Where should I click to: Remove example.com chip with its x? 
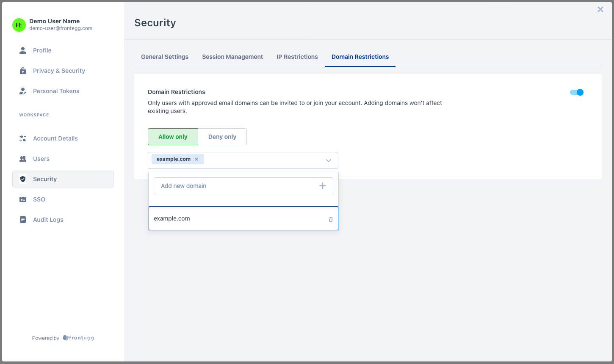tap(196, 159)
